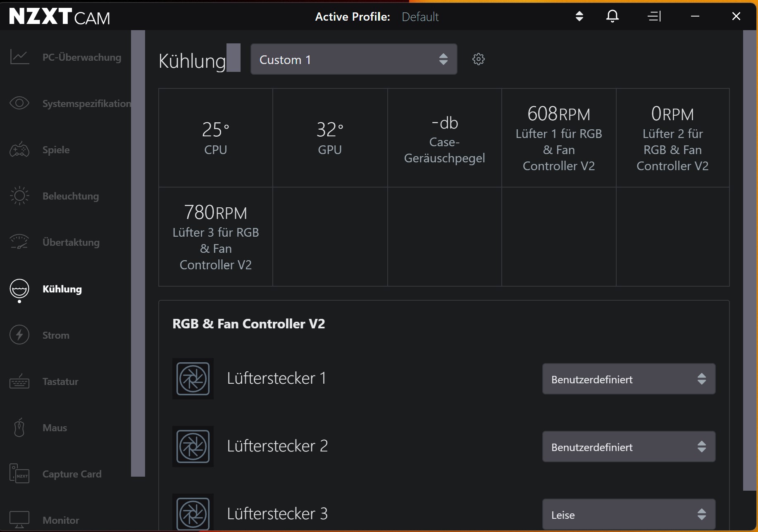
Task: Go to PC-Überwachung section
Action: click(82, 57)
